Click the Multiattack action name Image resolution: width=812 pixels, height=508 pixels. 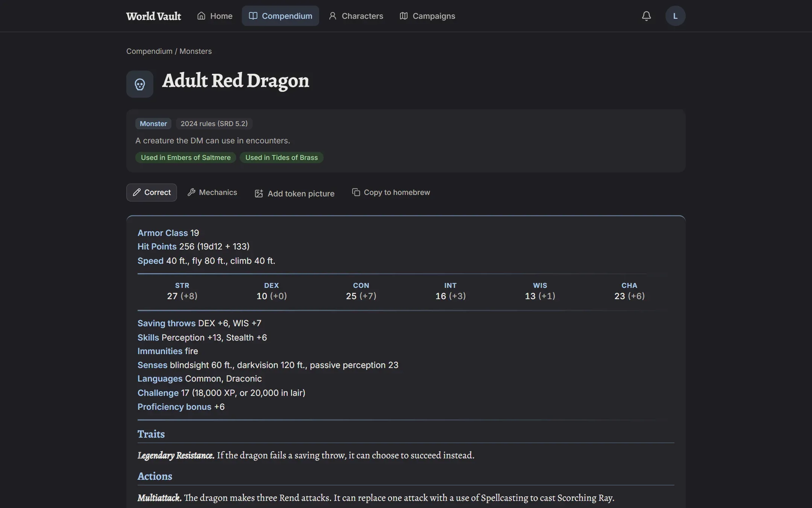pyautogui.click(x=159, y=498)
